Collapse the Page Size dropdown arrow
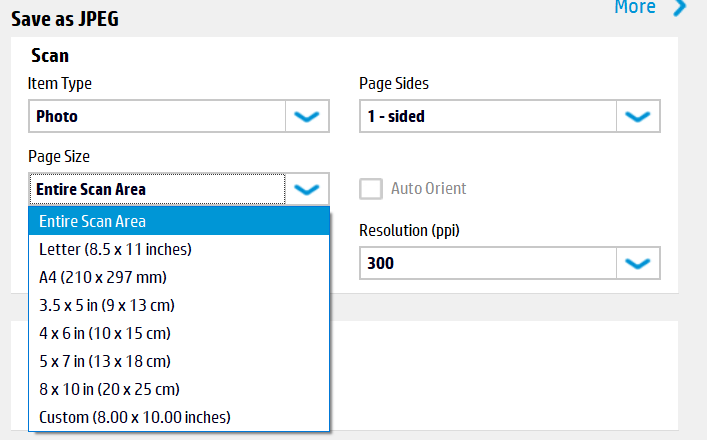The width and height of the screenshot is (707, 440). tap(307, 189)
